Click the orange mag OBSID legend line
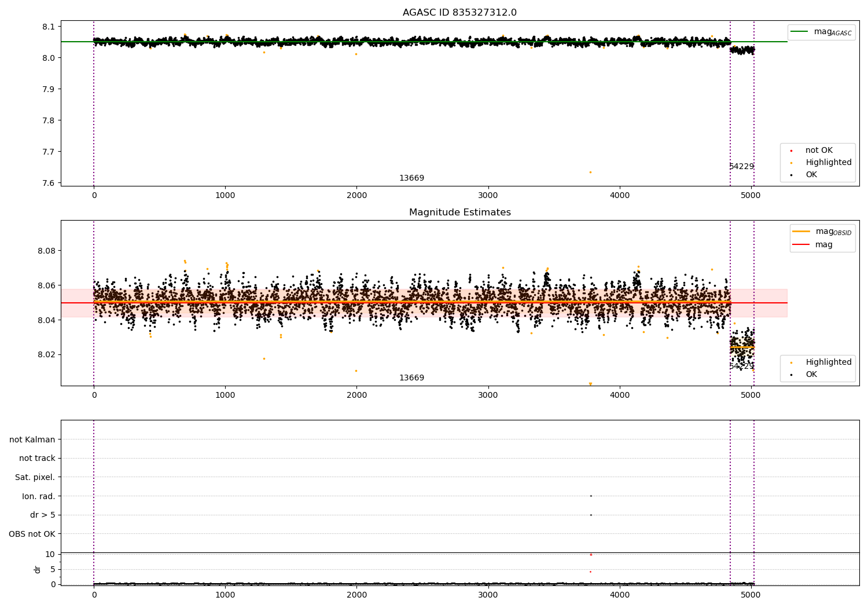The image size is (868, 608). (x=801, y=232)
